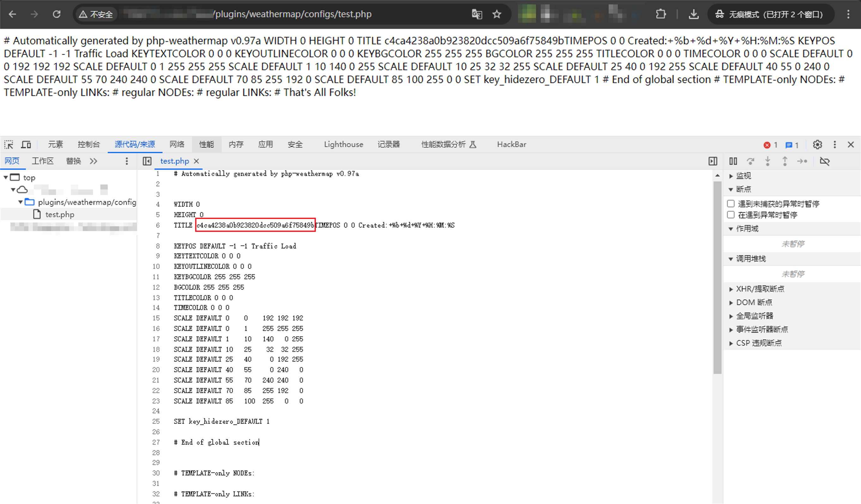This screenshot has height=504, width=861.
Task: Open the Lighthouse tab
Action: 343,145
